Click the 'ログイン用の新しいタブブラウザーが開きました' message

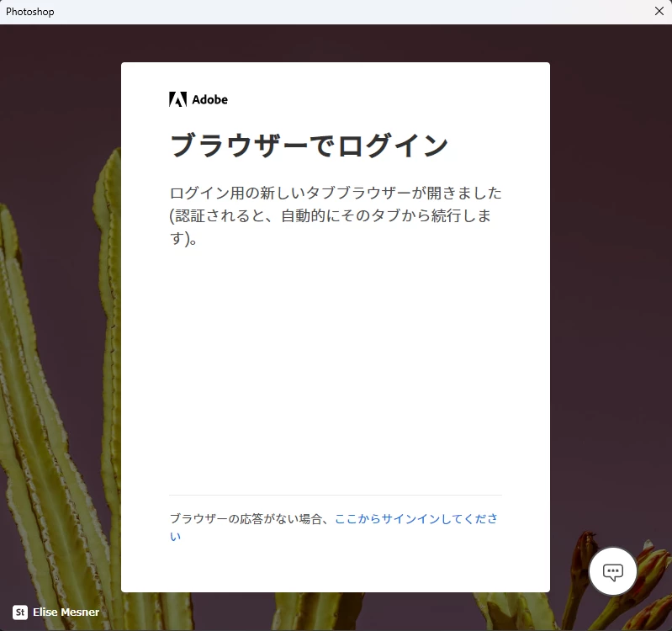point(336,215)
